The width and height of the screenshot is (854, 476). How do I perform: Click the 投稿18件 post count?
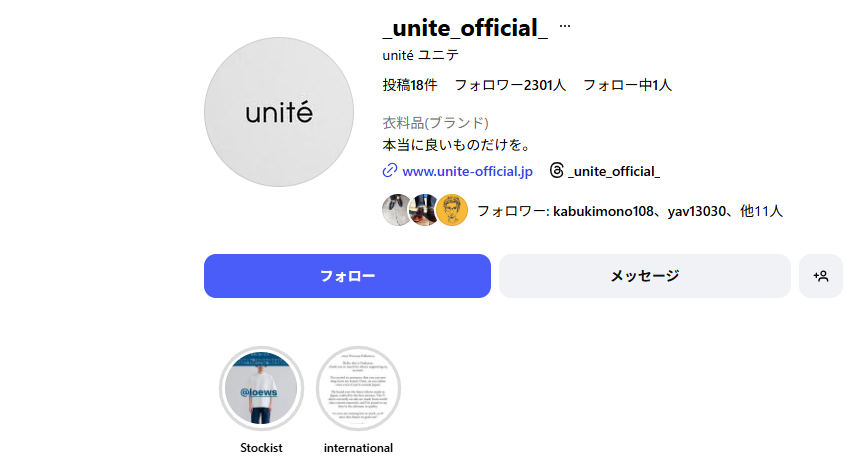410,85
